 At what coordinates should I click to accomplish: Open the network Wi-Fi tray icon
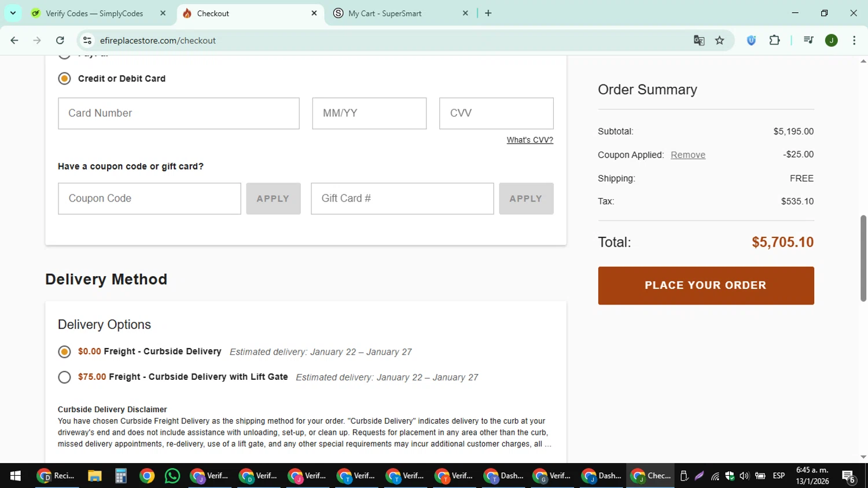click(715, 476)
